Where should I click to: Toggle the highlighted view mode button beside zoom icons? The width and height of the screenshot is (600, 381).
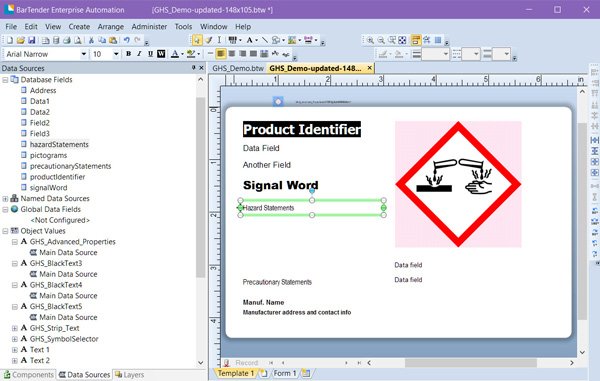pos(416,40)
